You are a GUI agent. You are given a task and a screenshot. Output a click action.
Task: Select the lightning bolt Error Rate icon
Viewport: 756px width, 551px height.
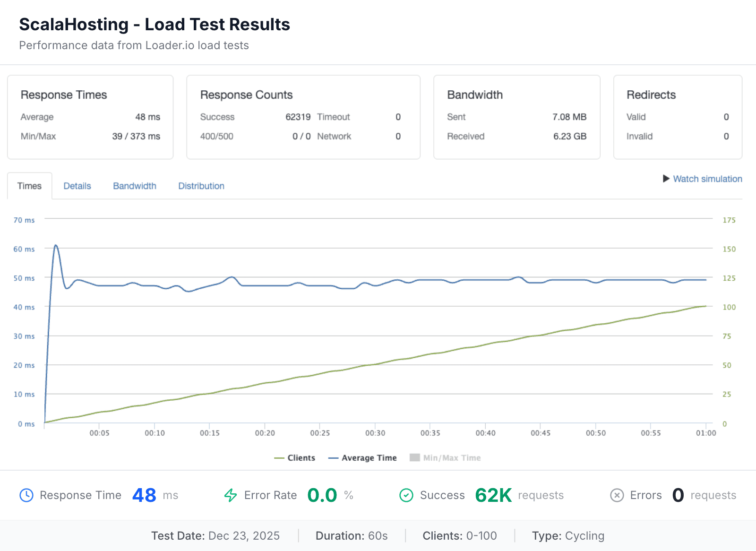click(231, 495)
